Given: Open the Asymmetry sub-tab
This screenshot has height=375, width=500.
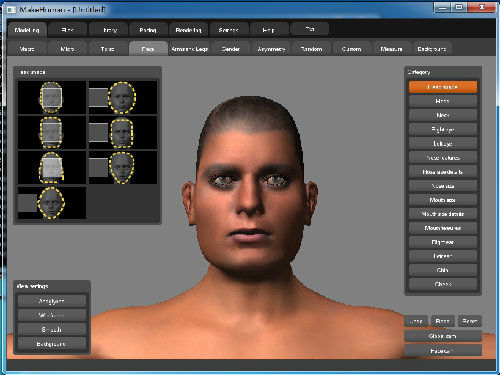Looking at the screenshot, I should click(271, 49).
